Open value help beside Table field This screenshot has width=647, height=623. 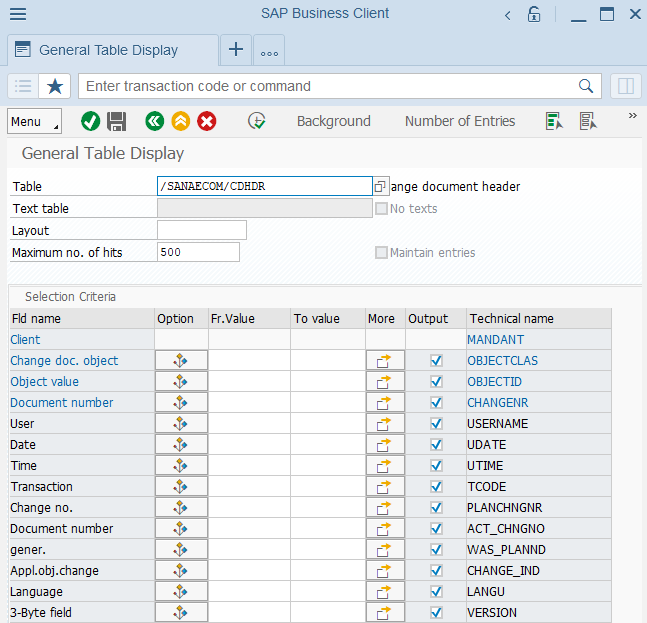(x=380, y=186)
